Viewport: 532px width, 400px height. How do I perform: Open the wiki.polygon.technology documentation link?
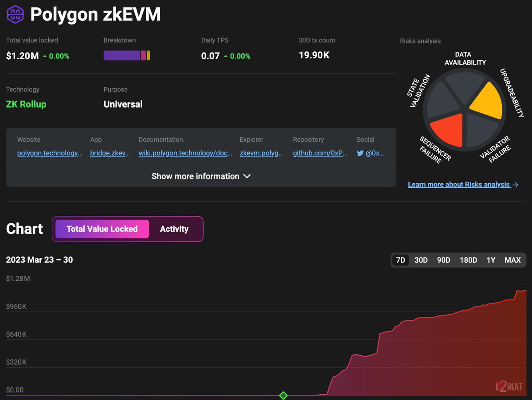[185, 153]
